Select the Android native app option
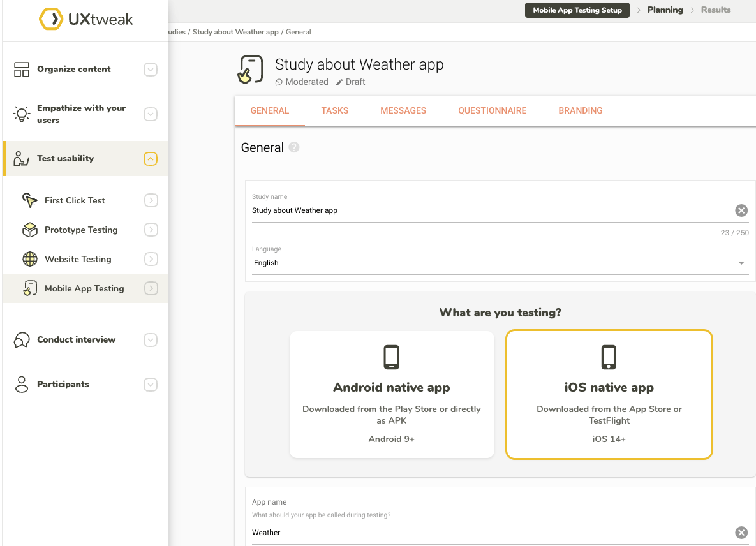756x546 pixels. tap(392, 394)
